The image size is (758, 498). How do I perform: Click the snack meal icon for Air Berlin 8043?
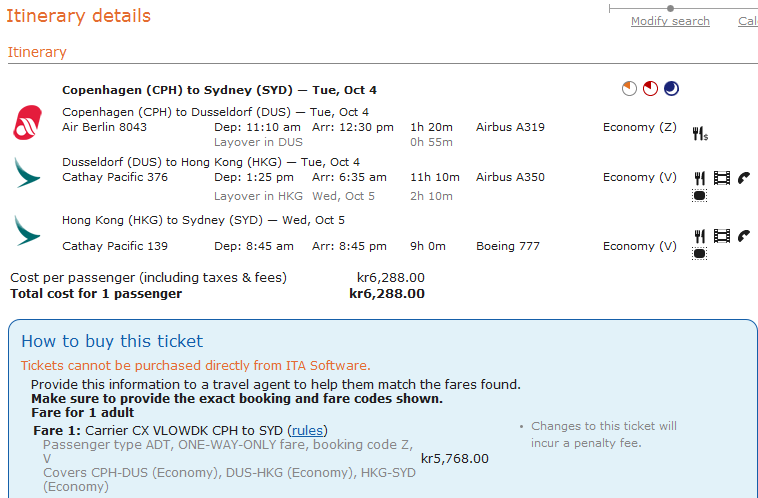700,133
